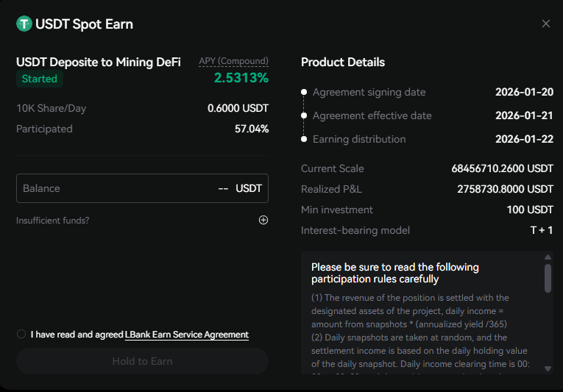Click the USDT Tether coin logo
Screen dimensions: 563x392
pos(24,24)
